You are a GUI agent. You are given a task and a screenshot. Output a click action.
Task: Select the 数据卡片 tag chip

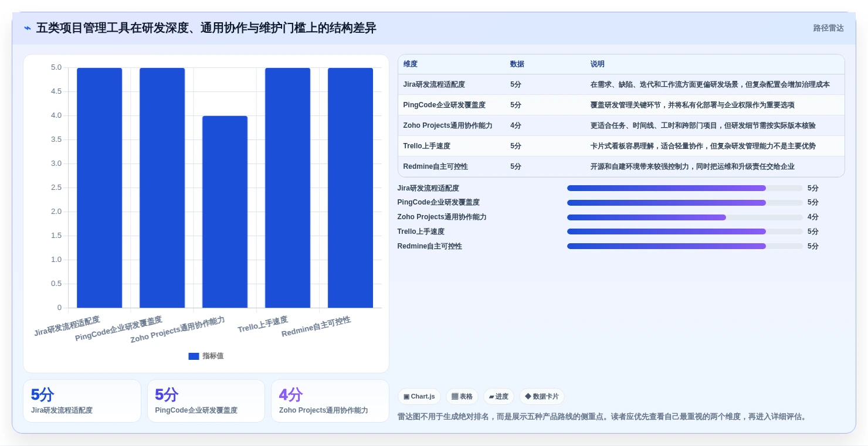tap(542, 397)
